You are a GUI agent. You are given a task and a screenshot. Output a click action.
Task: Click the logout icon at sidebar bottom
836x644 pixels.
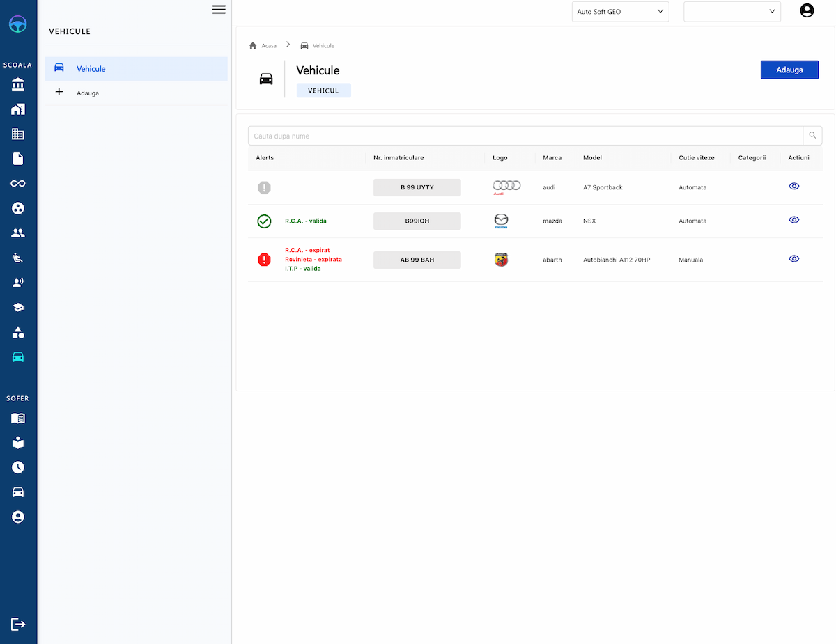tap(18, 624)
